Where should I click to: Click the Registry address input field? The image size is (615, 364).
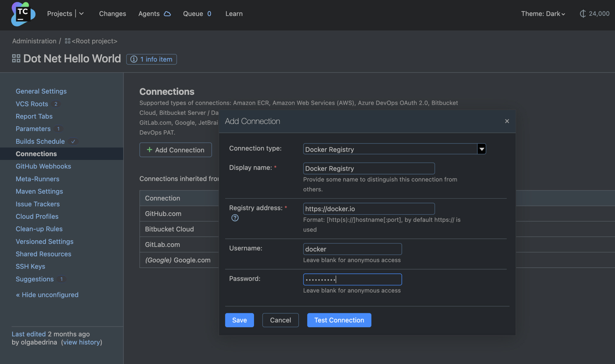[369, 208]
